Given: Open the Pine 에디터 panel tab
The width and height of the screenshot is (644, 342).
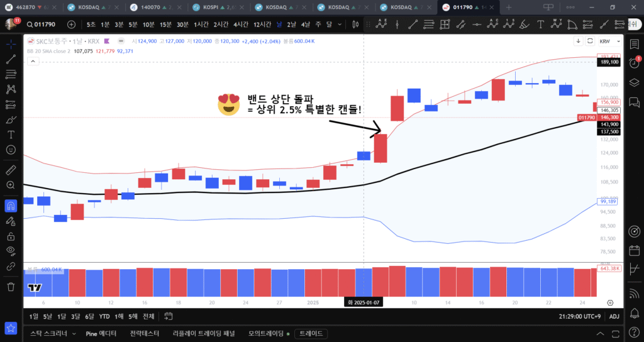Looking at the screenshot, I should click(101, 333).
